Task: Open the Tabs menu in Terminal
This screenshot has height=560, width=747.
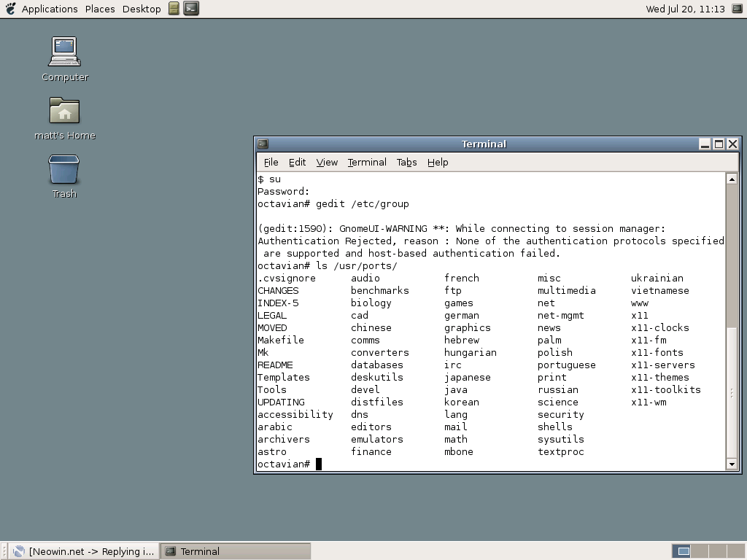Action: (406, 162)
